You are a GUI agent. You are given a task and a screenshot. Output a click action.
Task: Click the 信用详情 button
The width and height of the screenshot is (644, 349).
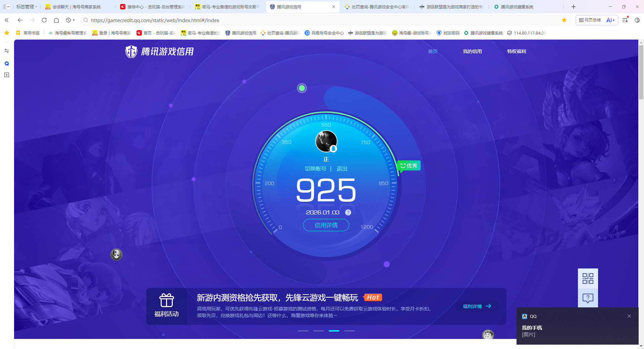(326, 225)
